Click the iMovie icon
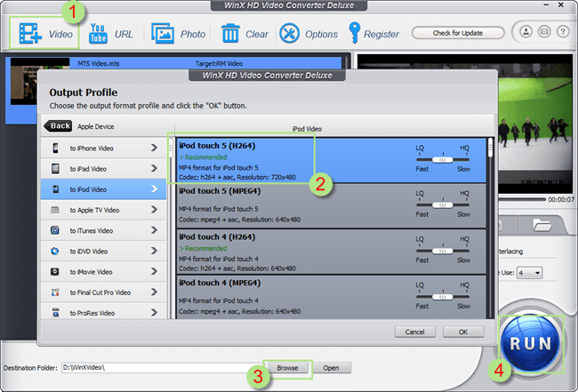Viewport: 578px width, 392px height. click(x=55, y=272)
